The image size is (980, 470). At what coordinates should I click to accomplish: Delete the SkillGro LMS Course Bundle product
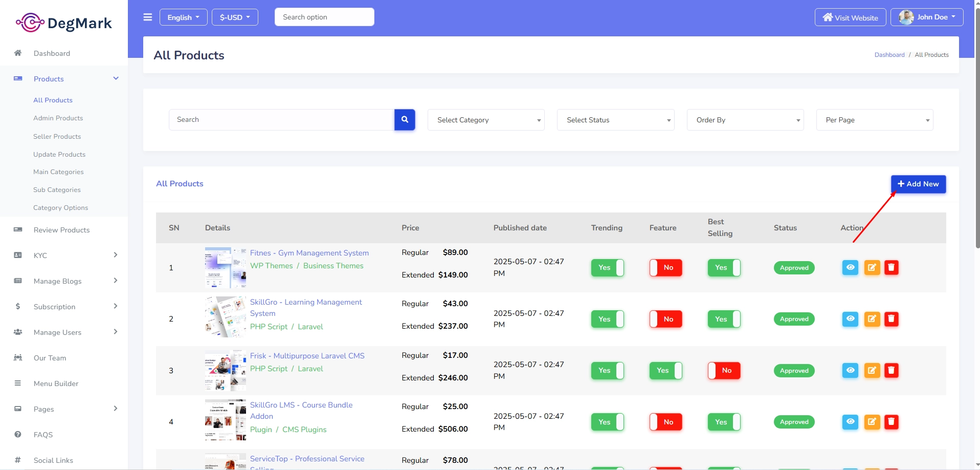click(891, 422)
